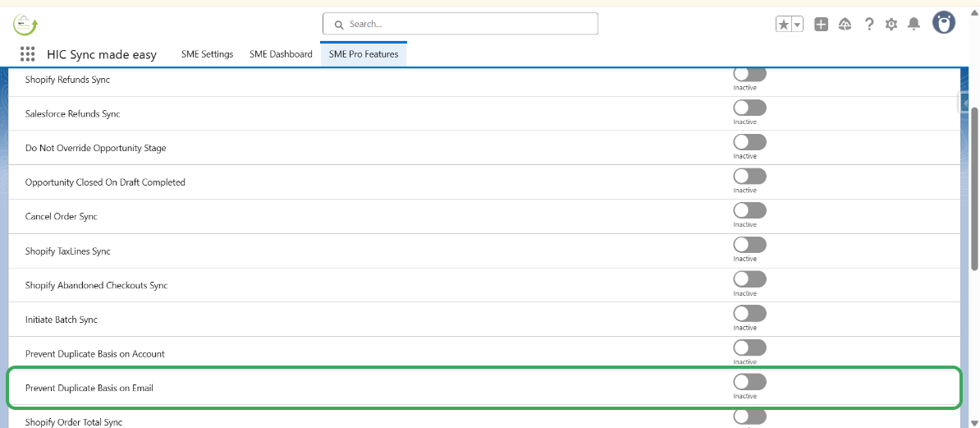Switch on Initiate Batch Sync toggle

[749, 313]
